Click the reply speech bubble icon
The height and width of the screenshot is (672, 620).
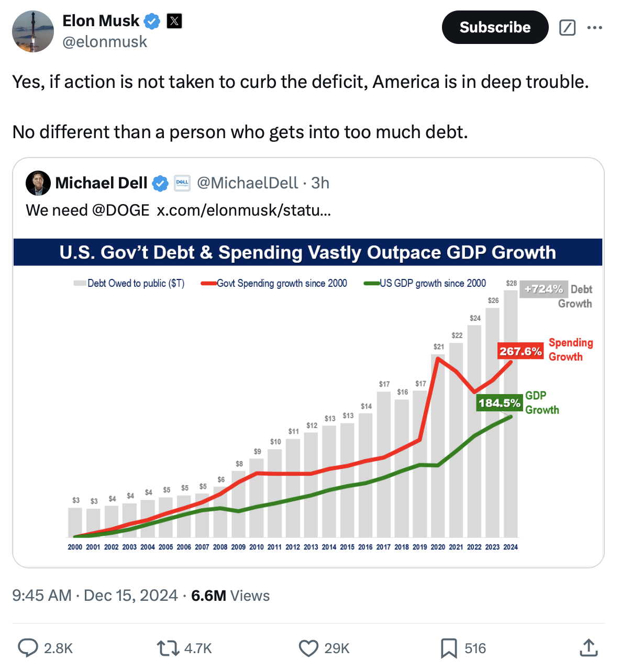[x=28, y=648]
